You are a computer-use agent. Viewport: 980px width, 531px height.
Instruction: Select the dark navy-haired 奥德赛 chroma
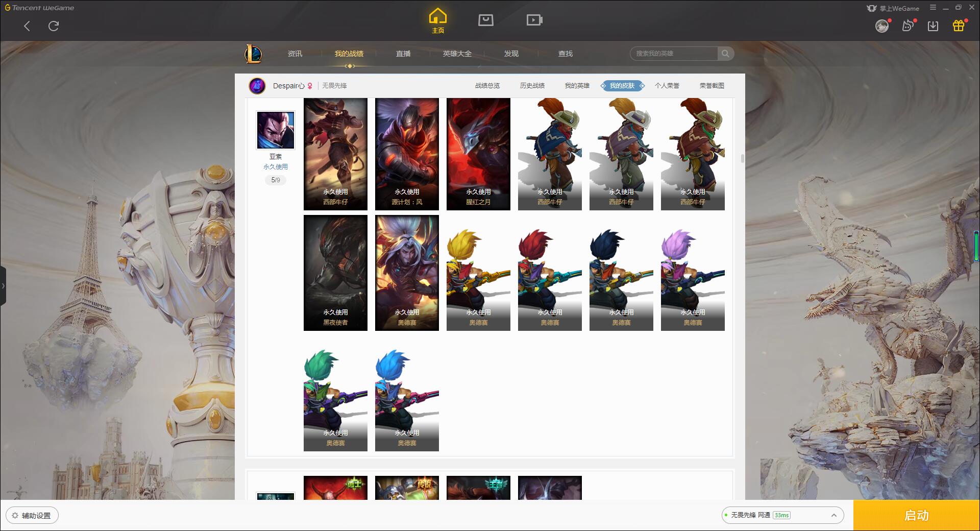tap(621, 278)
